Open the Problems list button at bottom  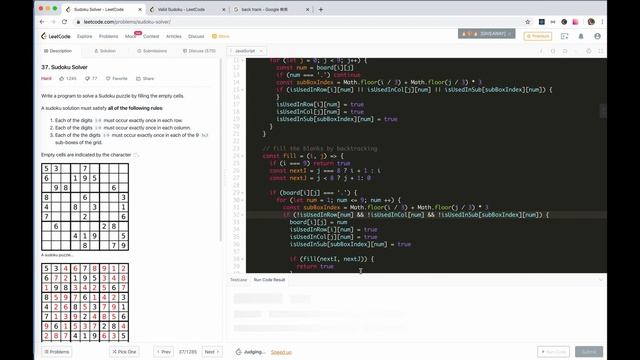(57, 352)
